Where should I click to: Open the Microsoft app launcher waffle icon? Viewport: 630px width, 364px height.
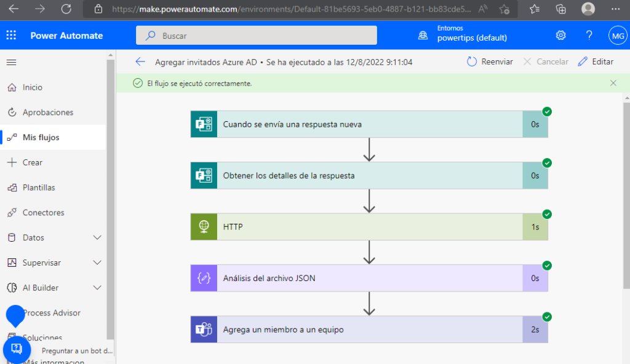[x=10, y=35]
